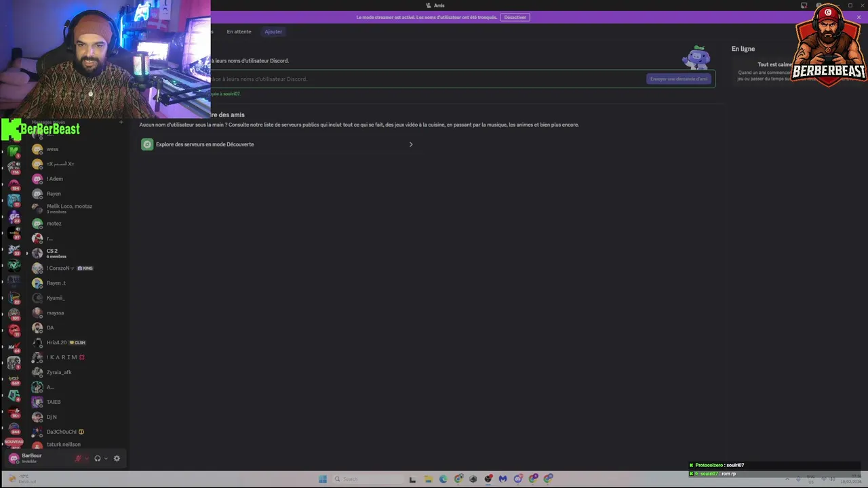The image size is (868, 488).
Task: Open the Da3Ch0uChI conversation
Action: click(76, 432)
